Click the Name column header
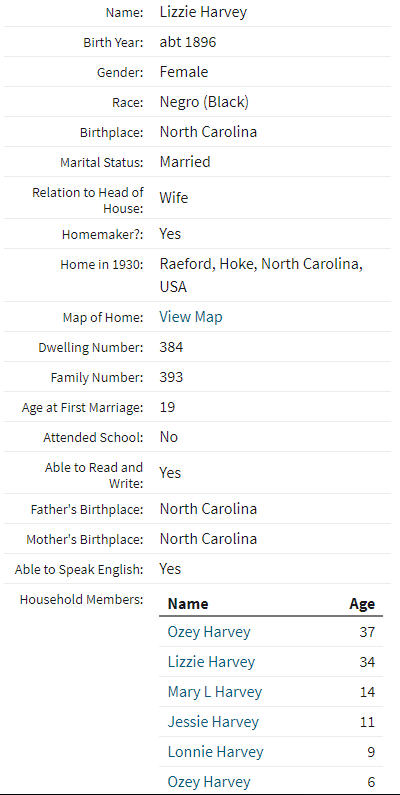400x795 pixels. (188, 603)
